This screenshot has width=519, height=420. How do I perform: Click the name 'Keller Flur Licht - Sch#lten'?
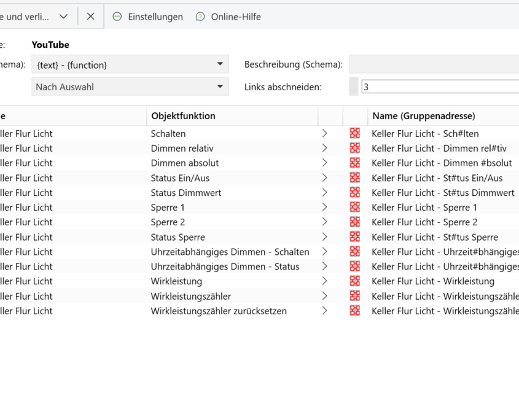tap(425, 134)
